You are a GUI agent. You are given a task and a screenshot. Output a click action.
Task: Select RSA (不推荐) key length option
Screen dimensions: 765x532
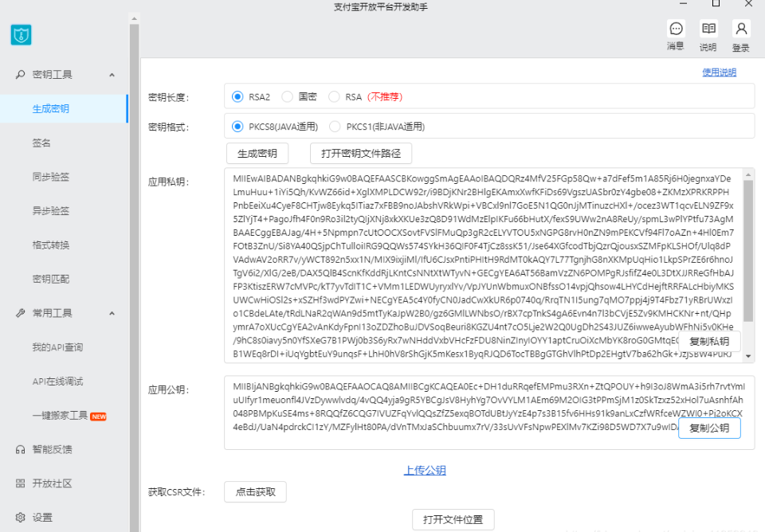334,96
